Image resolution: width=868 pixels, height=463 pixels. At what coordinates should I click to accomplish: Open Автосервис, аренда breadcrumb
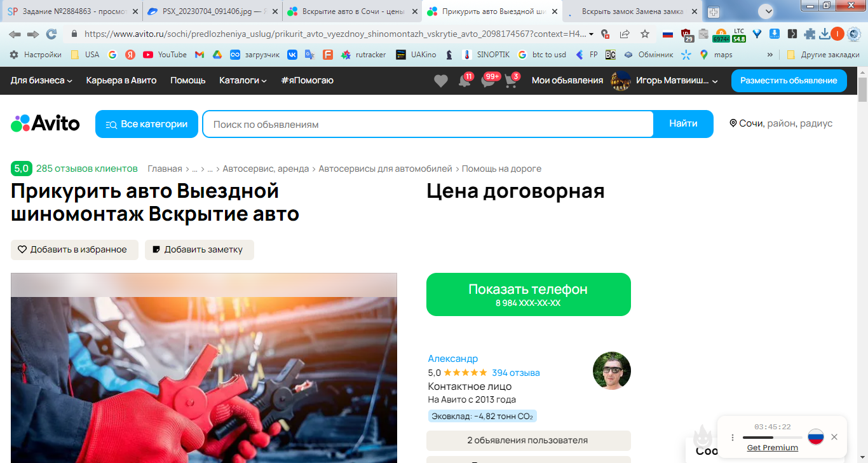point(266,169)
